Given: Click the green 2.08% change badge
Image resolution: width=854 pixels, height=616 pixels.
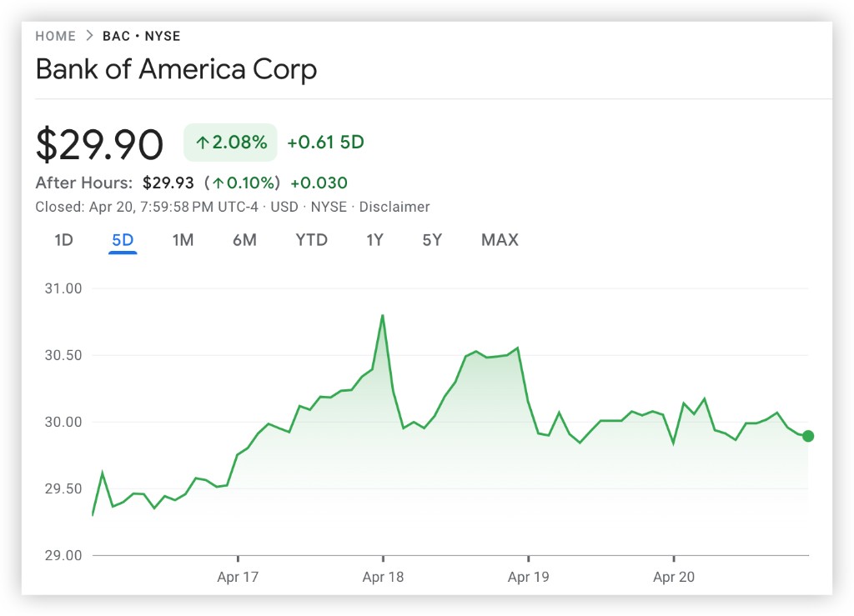Looking at the screenshot, I should [230, 143].
